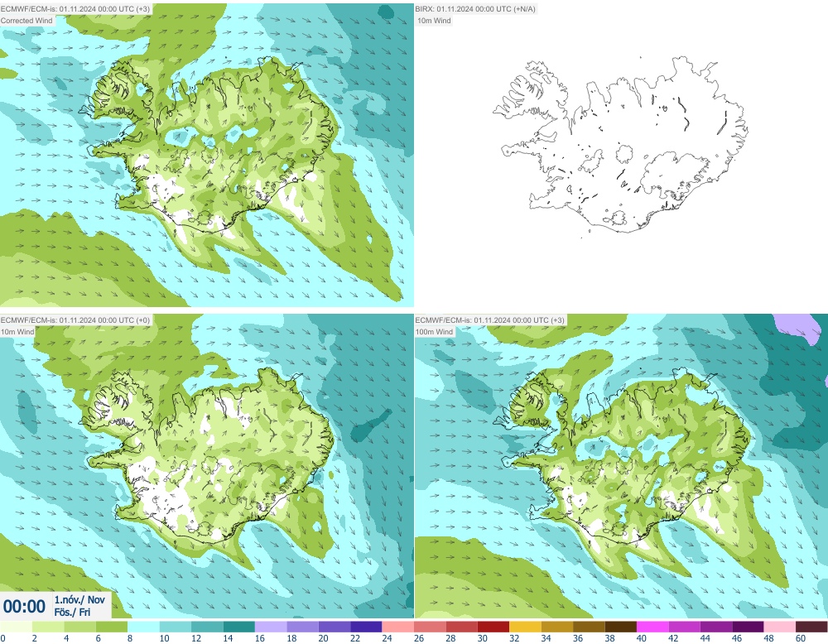828x644 pixels.
Task: Click the light cyan 8–10 legend swatch
Action: pyautogui.click(x=143, y=627)
